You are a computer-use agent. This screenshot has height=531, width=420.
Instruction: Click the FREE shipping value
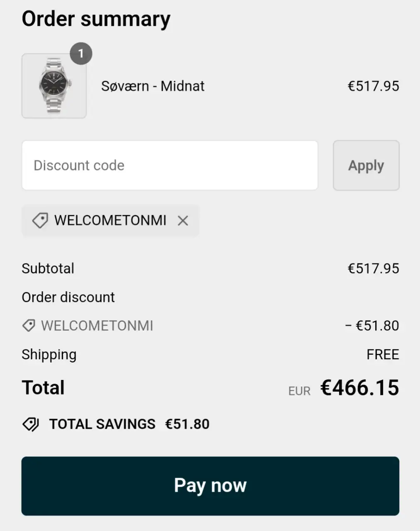point(383,355)
